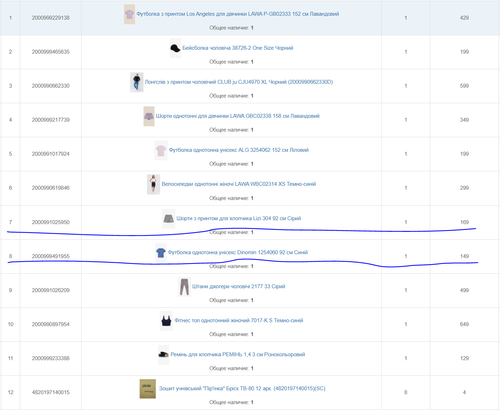
Task: Select barcode 2000999233388
Action: [51, 358]
